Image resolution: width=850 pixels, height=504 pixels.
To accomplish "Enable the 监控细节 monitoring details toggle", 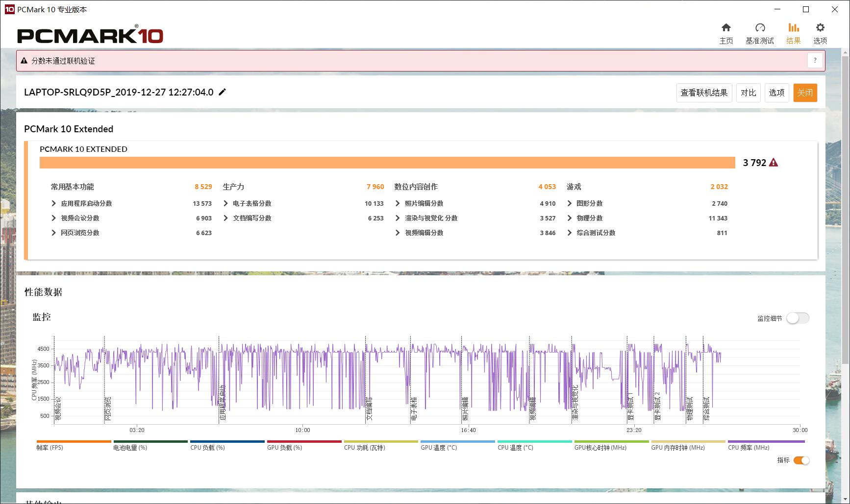I will tap(798, 318).
